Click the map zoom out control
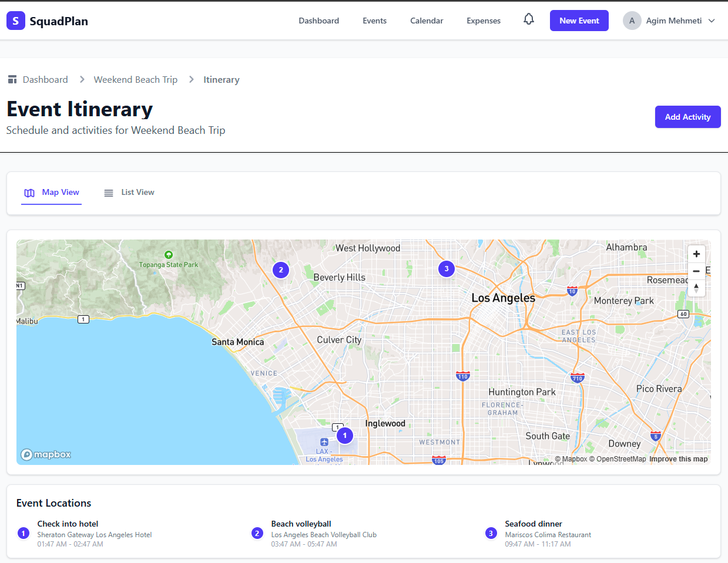 tap(696, 271)
